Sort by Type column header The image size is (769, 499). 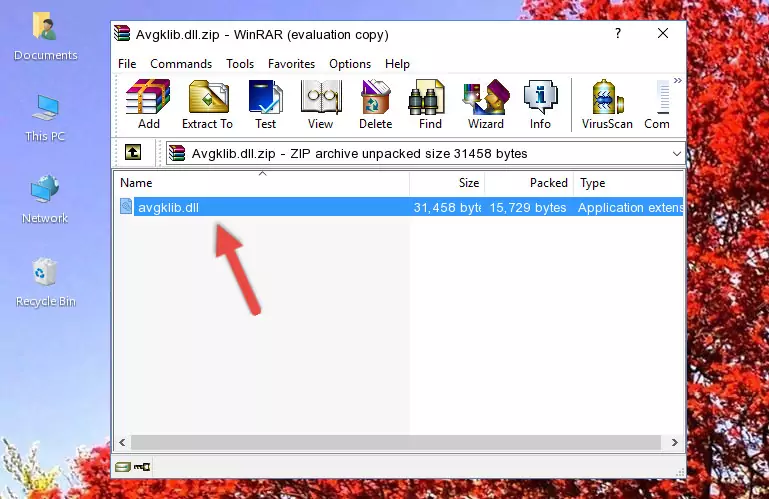(628, 183)
